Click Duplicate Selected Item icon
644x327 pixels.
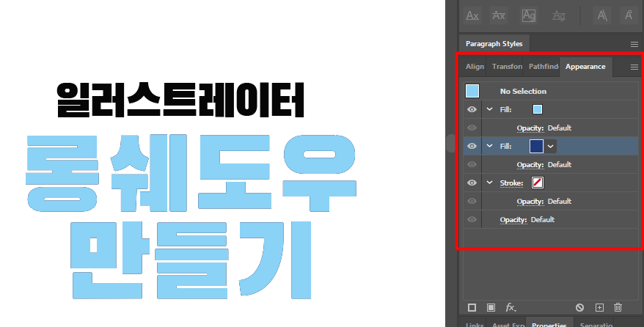pos(599,307)
